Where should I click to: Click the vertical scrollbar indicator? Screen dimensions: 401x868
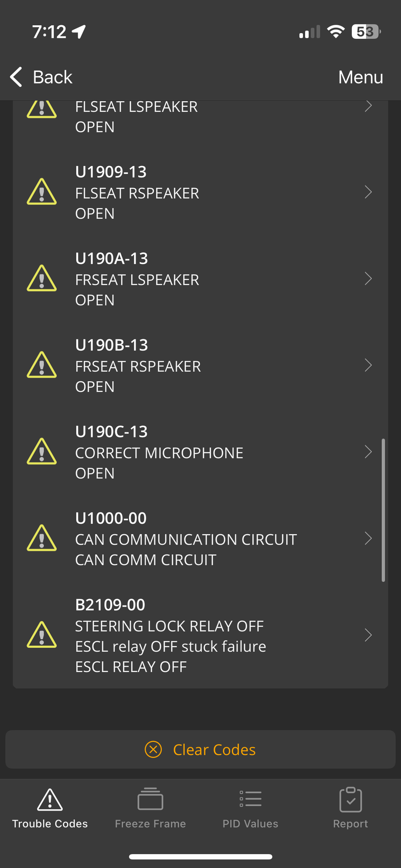click(x=383, y=510)
